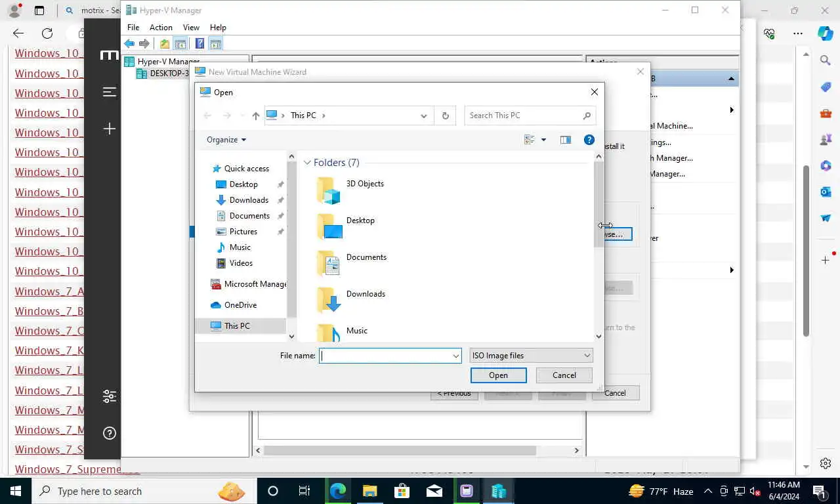
Task: Select Desktop under Quick access
Action: [x=243, y=184]
